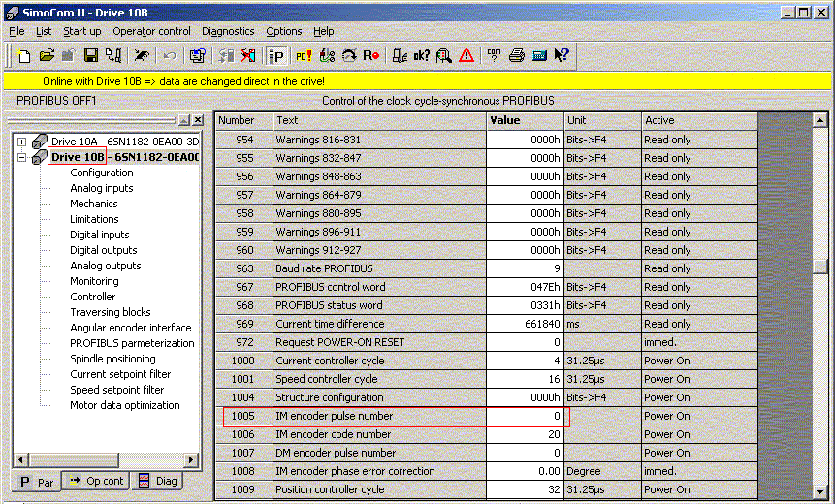Click the red-crossed disconnect drive icon

pyautogui.click(x=247, y=55)
